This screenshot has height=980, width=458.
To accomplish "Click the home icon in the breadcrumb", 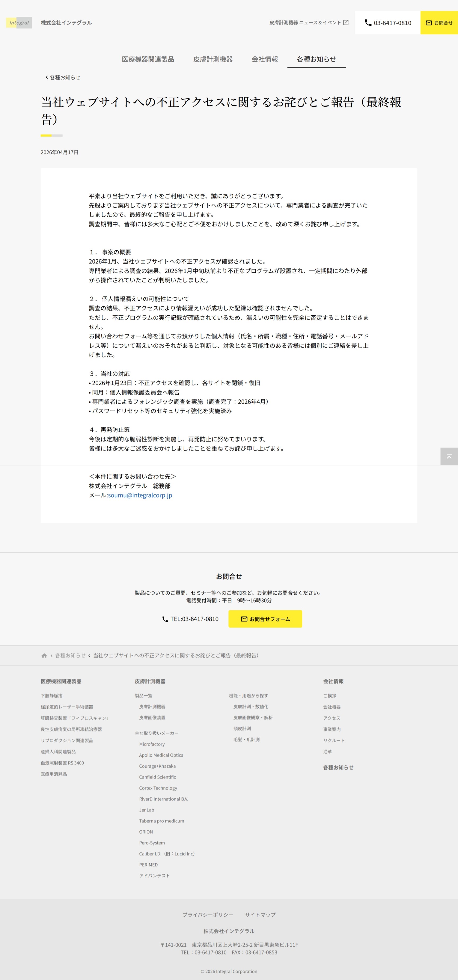I will pyautogui.click(x=44, y=655).
